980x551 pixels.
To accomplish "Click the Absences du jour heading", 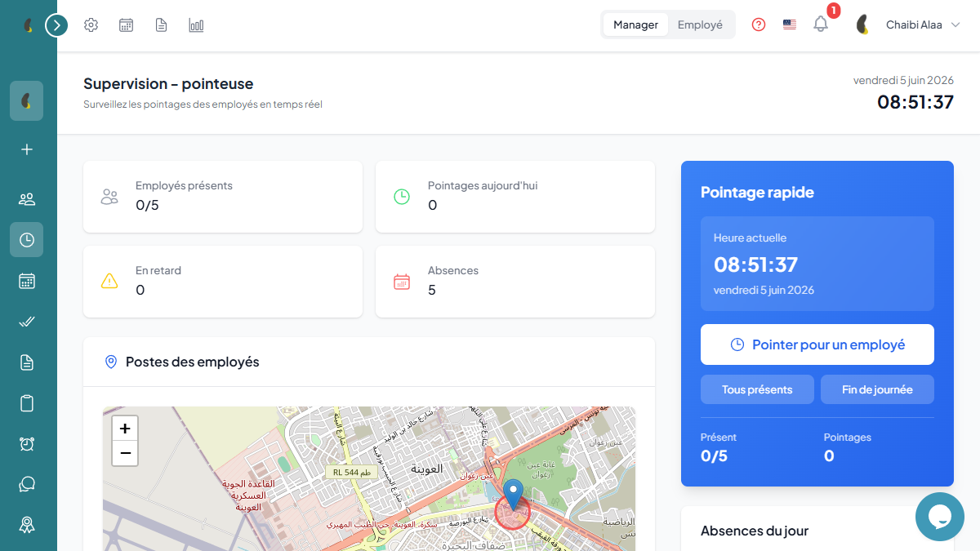I will coord(755,531).
